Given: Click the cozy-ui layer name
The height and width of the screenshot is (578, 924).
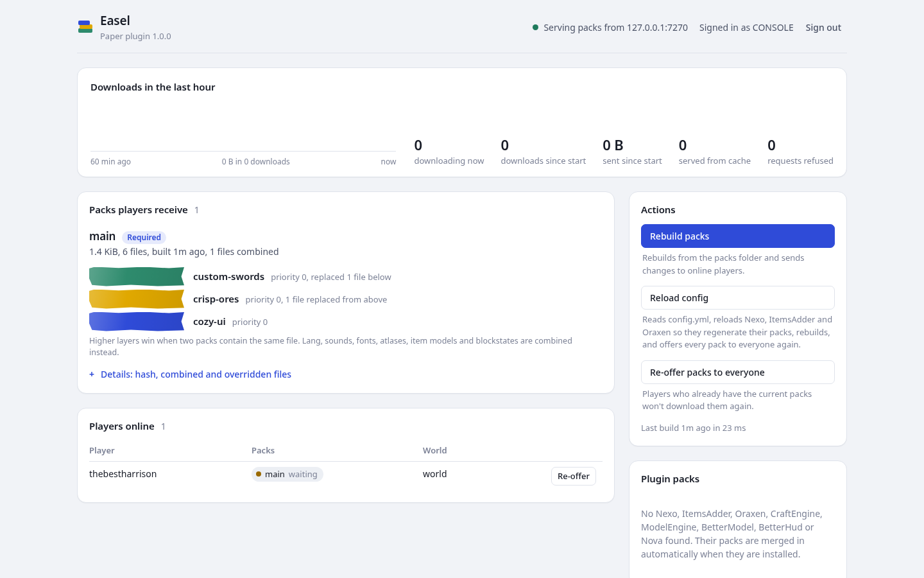Looking at the screenshot, I should click(x=209, y=322).
